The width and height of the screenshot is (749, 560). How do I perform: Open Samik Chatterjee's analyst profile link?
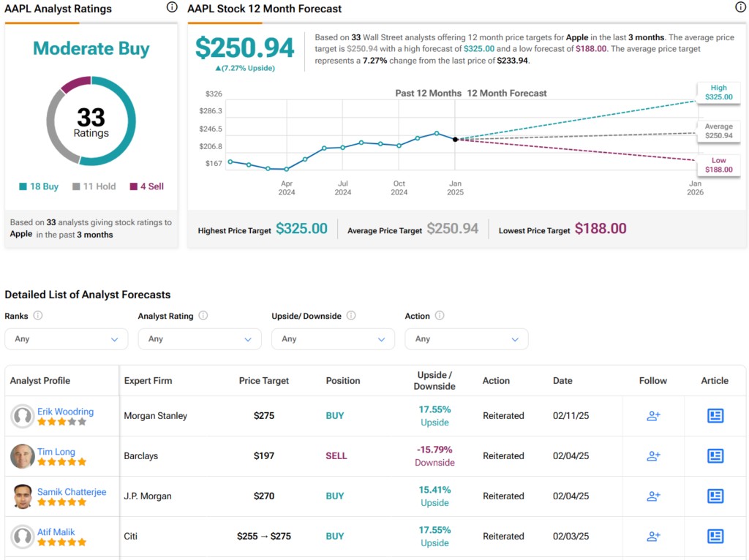click(72, 492)
